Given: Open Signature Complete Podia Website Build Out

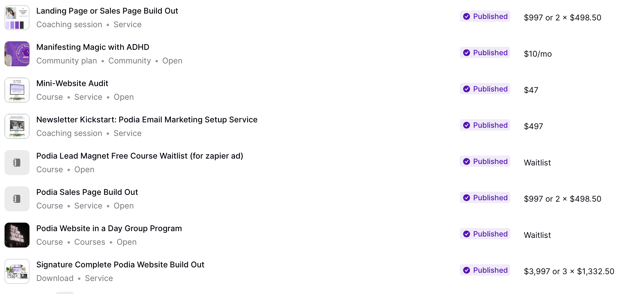Looking at the screenshot, I should pos(120,265).
